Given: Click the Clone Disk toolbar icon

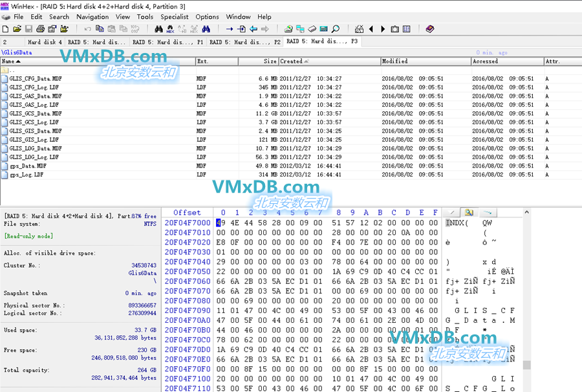Looking at the screenshot, I should 300,29.
